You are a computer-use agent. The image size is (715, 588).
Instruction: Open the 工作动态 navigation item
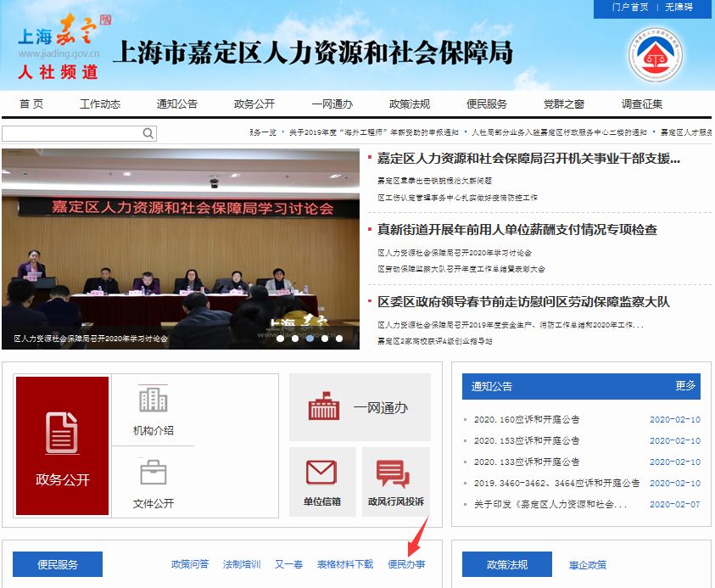click(100, 104)
